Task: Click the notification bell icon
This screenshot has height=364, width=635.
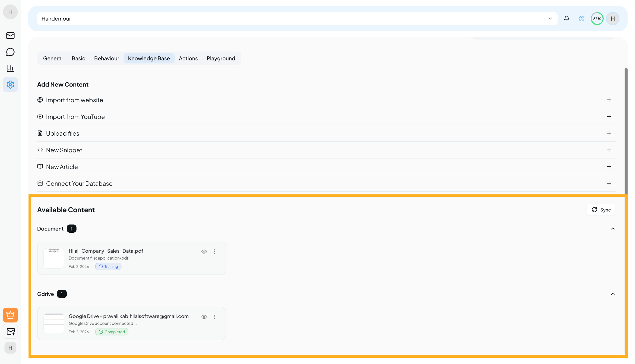Action: tap(567, 18)
